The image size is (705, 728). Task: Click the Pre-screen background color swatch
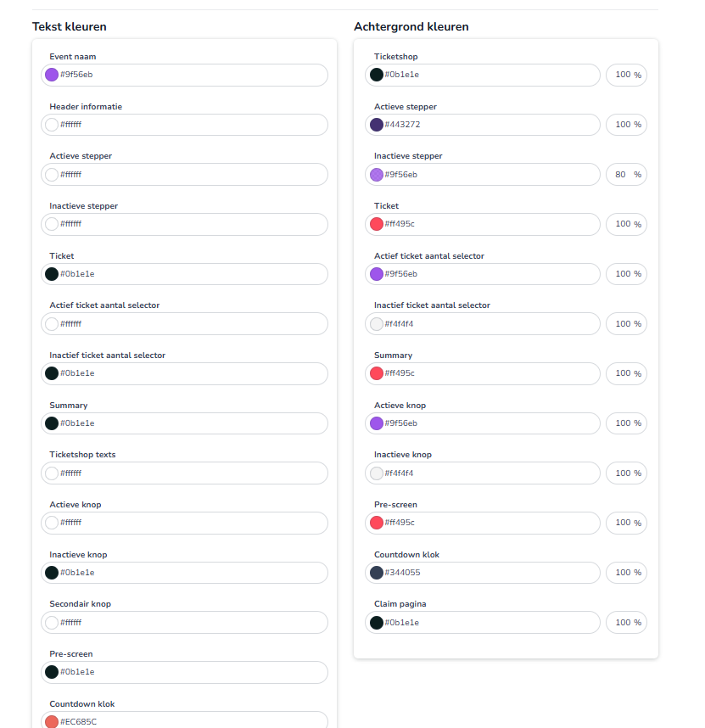(x=377, y=523)
